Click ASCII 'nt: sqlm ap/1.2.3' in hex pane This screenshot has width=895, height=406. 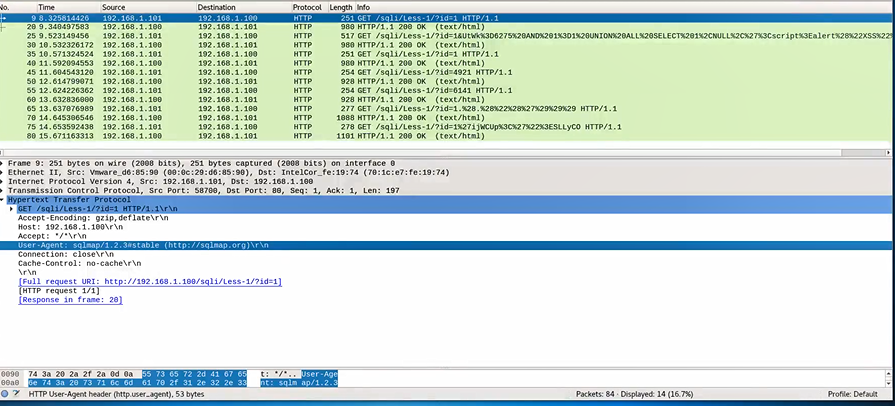pyautogui.click(x=299, y=383)
